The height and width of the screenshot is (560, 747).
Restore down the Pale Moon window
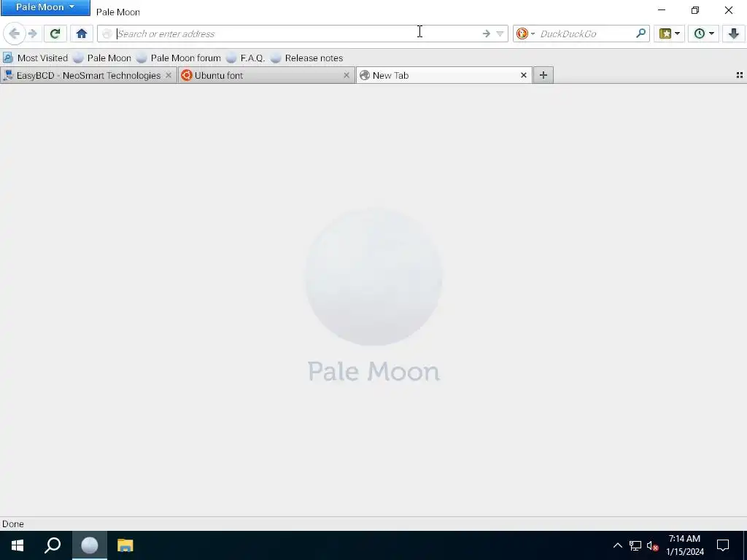pyautogui.click(x=695, y=10)
